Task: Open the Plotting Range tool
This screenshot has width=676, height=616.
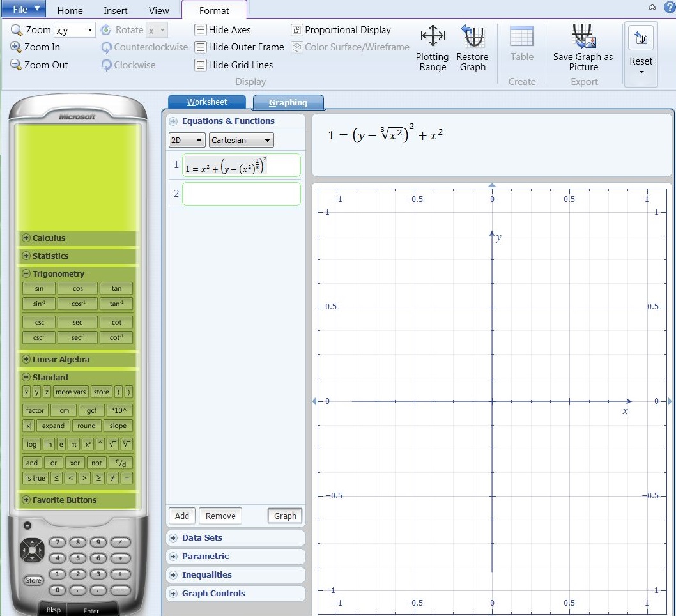Action: (x=432, y=48)
